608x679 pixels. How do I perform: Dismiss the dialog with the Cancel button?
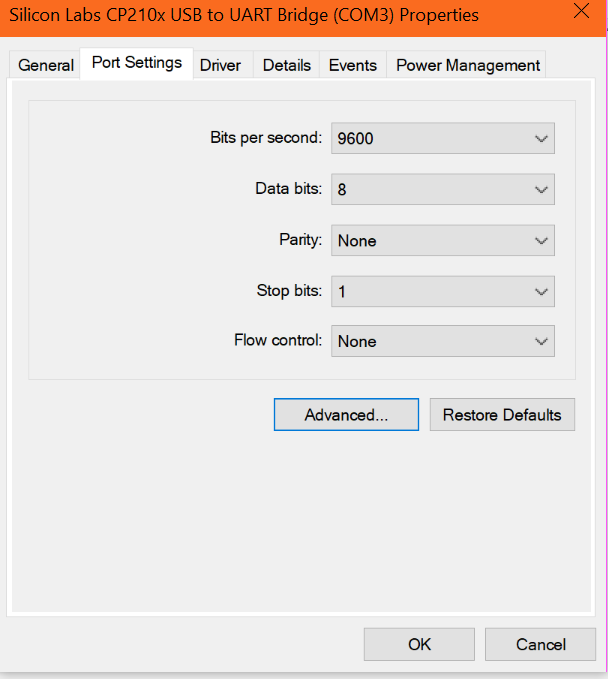(540, 644)
